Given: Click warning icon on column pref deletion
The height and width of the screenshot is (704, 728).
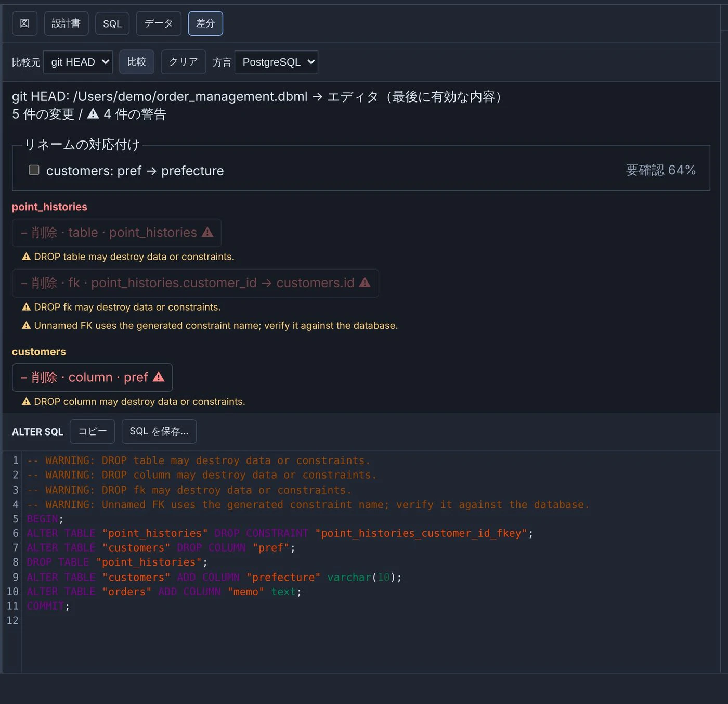Looking at the screenshot, I should (x=159, y=377).
